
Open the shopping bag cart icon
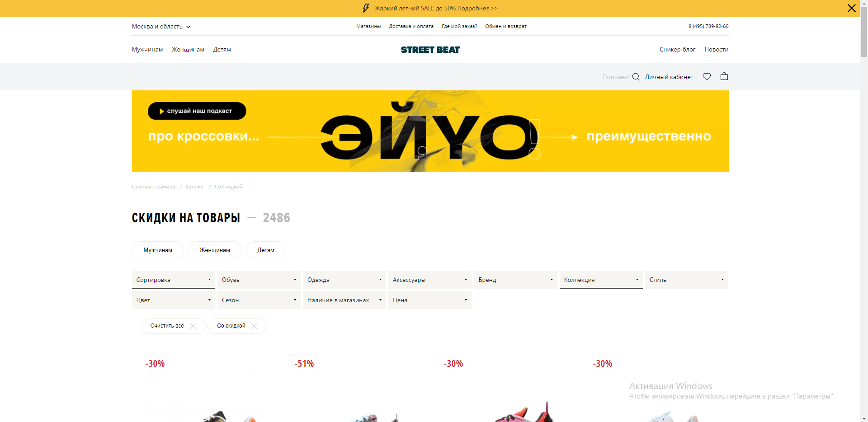(x=724, y=76)
